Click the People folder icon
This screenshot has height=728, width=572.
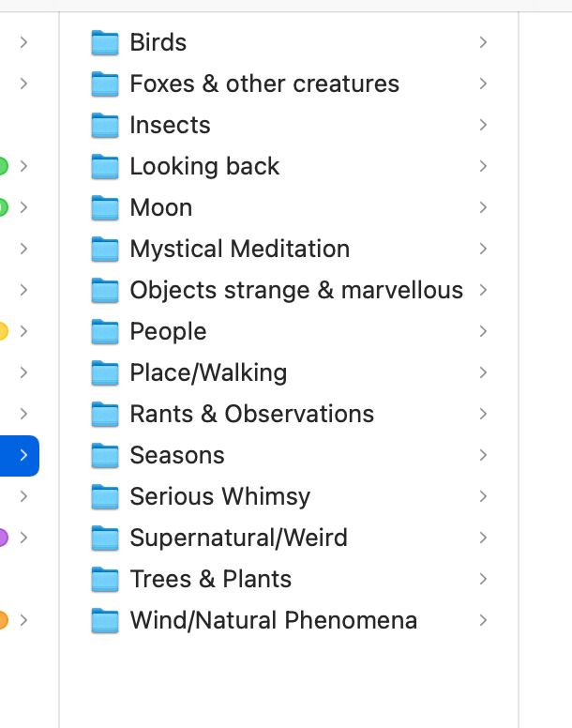pyautogui.click(x=105, y=331)
